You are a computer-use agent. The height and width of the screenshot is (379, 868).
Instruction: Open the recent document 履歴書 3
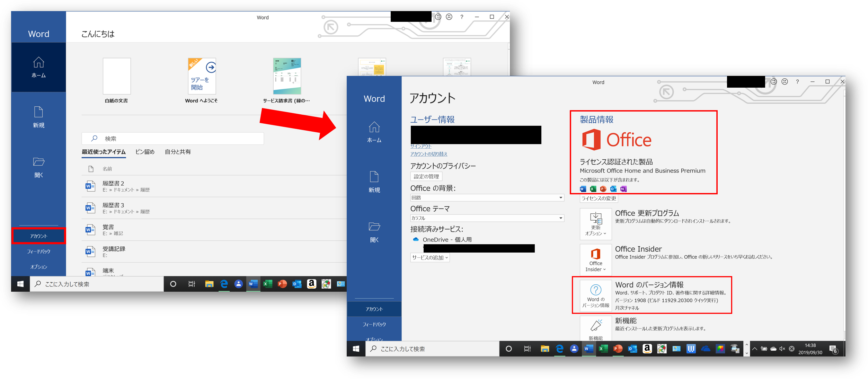pos(214,208)
